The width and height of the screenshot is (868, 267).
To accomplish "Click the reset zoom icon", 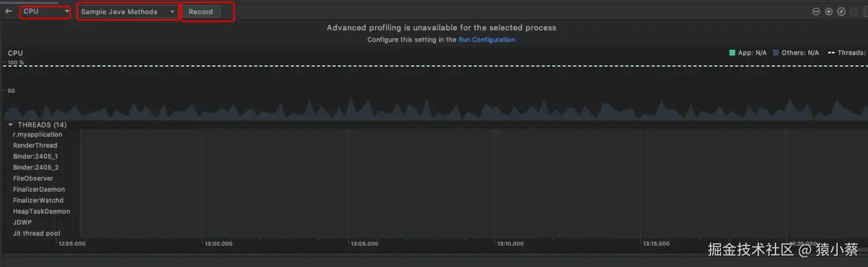I will point(841,12).
